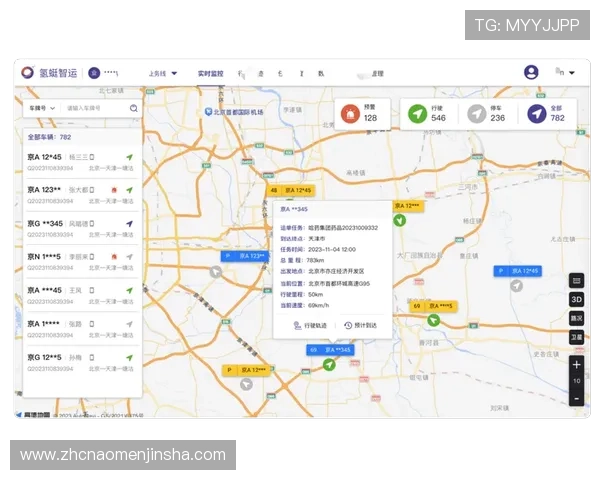Toggle the 卫星 satellite view
Screen dimensions: 600x480
coord(576,337)
